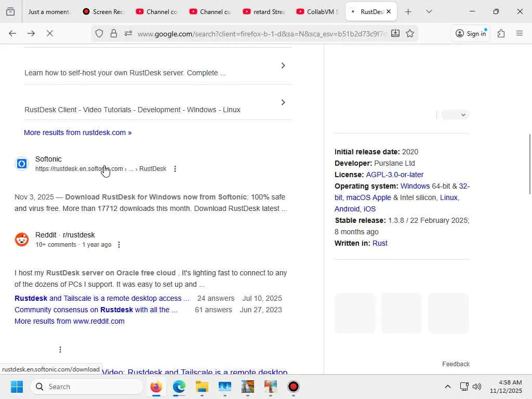The height and width of the screenshot is (399, 532).
Task: Click the page vertical scrollbar thumb
Action: click(x=529, y=164)
